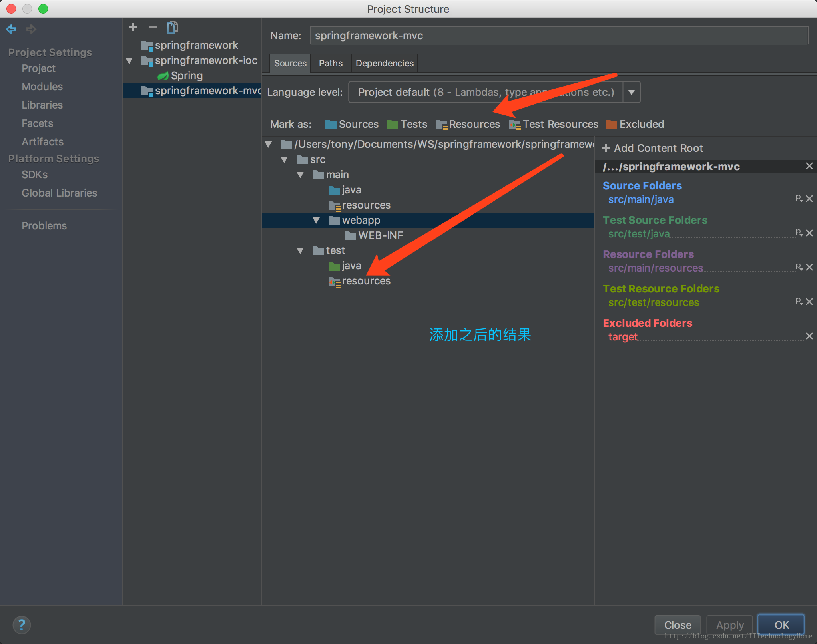The width and height of the screenshot is (817, 644).
Task: Switch to the Dependencies tab
Action: click(x=385, y=63)
